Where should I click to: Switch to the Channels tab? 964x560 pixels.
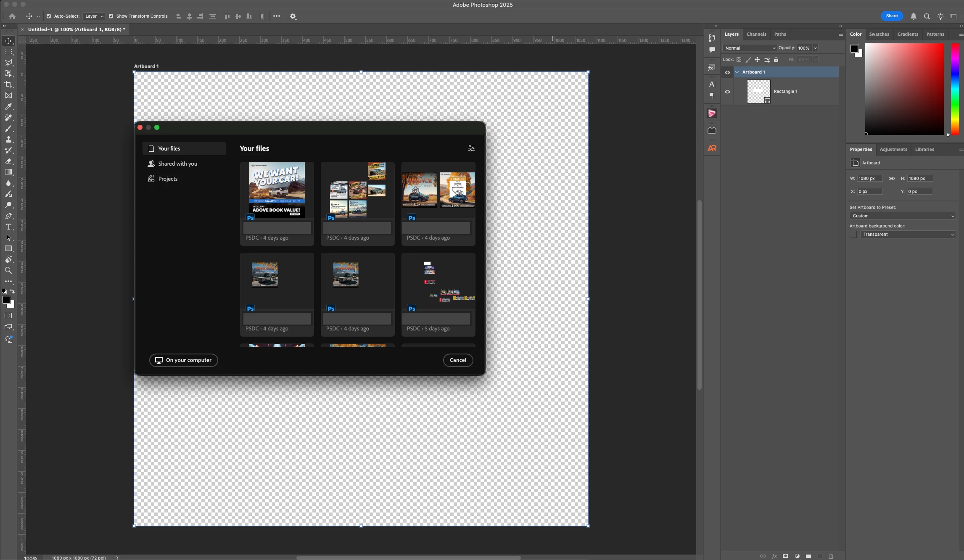click(x=756, y=34)
